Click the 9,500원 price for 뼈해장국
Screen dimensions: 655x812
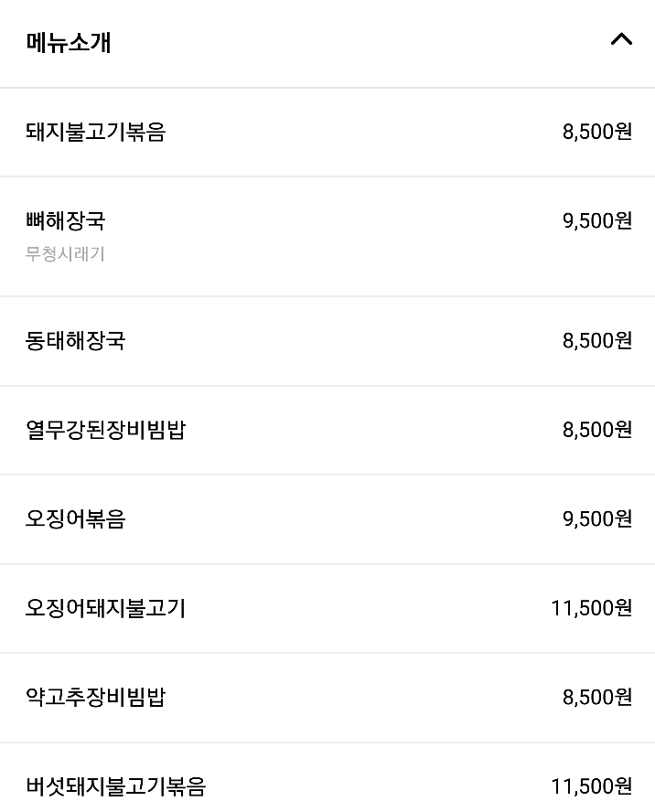pos(597,220)
